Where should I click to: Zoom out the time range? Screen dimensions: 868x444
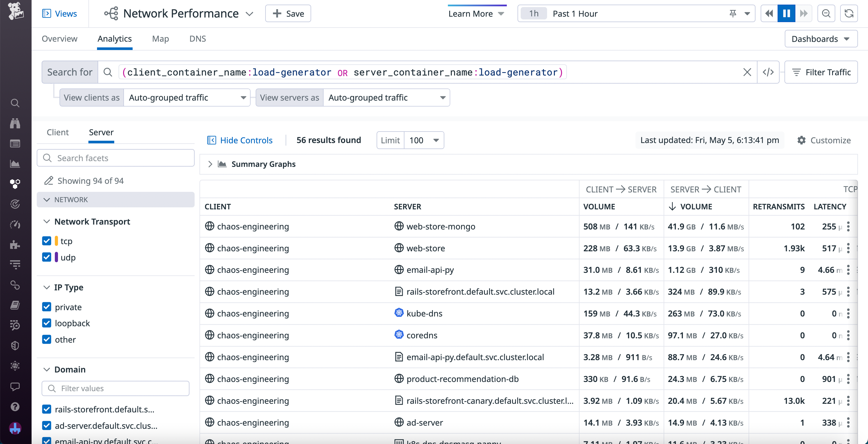(826, 13)
